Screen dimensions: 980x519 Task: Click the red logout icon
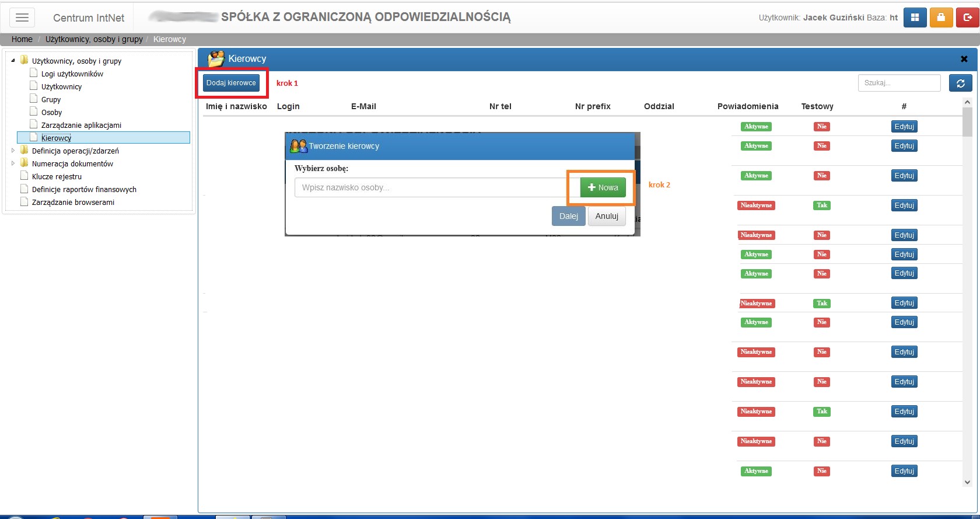[967, 18]
